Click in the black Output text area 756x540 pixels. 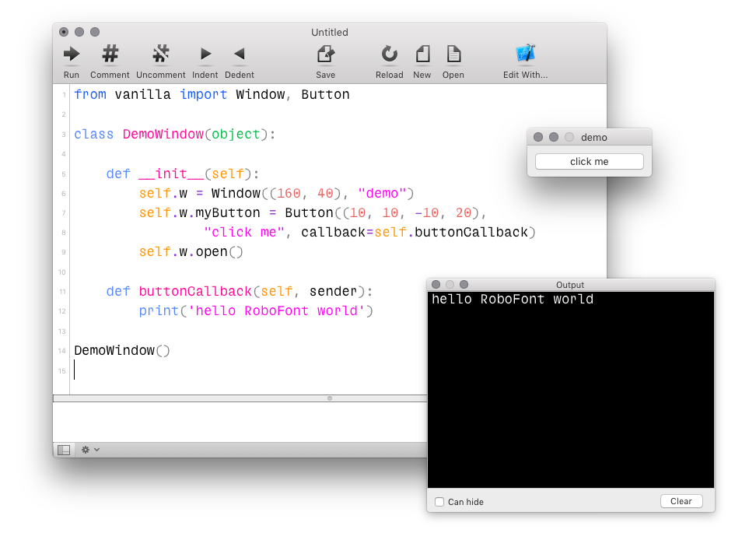[570, 391]
